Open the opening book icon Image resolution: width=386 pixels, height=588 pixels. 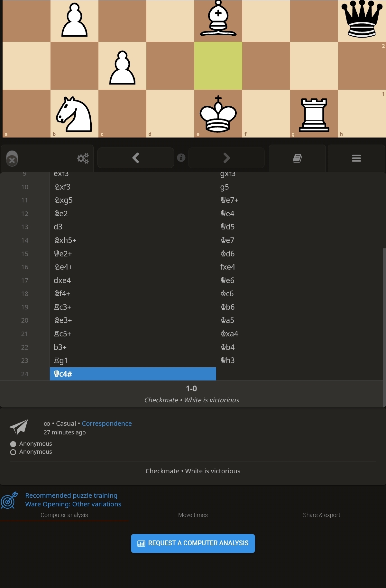pyautogui.click(x=297, y=158)
